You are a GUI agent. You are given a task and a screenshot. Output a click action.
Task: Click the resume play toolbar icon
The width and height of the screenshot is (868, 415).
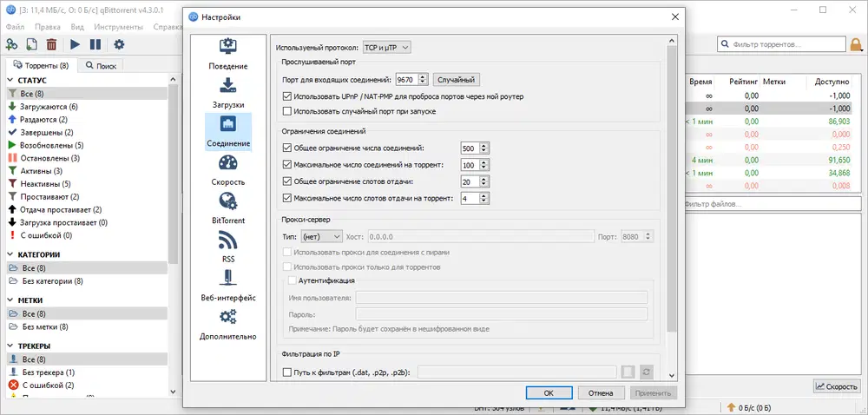pyautogui.click(x=76, y=44)
